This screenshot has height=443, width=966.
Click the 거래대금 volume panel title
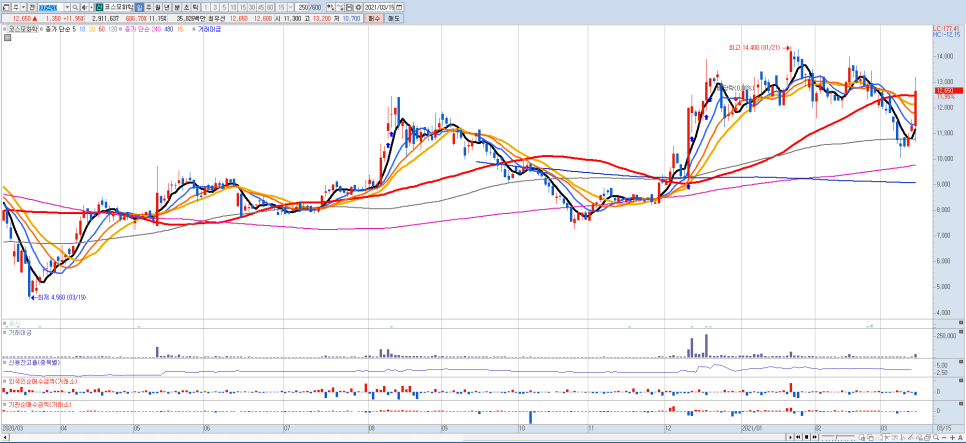click(20, 333)
